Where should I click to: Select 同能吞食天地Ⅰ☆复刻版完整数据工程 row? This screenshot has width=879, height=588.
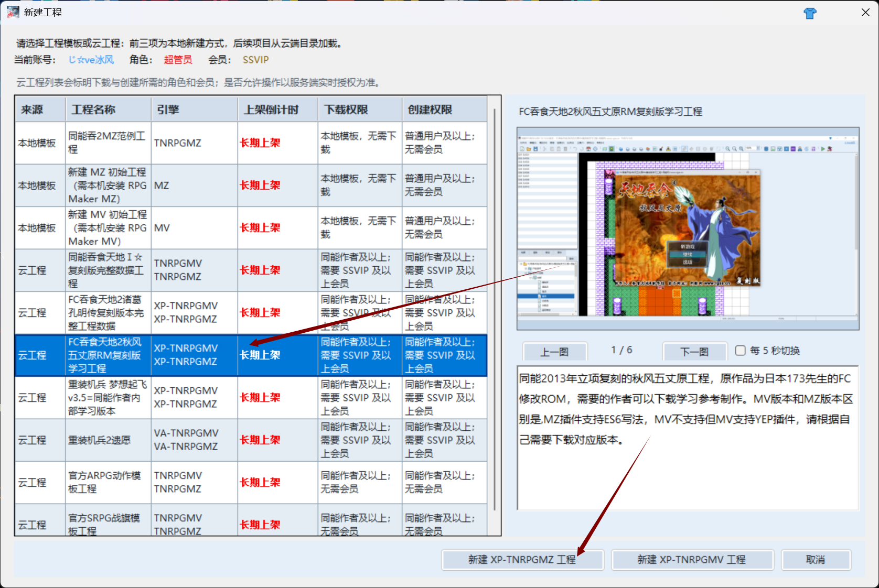pyautogui.click(x=251, y=270)
